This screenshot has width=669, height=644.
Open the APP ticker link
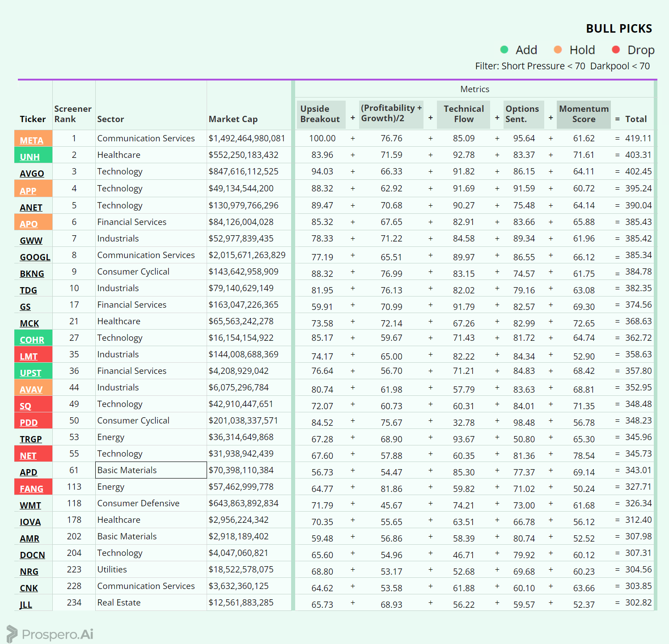(28, 191)
